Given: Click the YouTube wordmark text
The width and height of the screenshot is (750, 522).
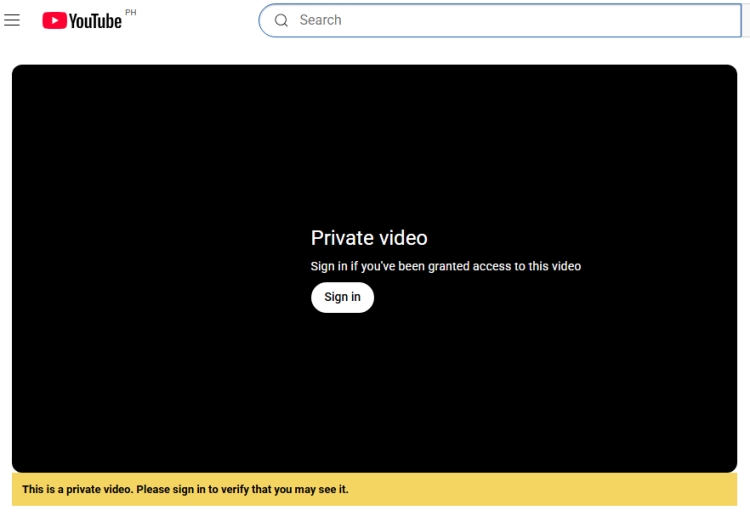Looking at the screenshot, I should coord(95,21).
